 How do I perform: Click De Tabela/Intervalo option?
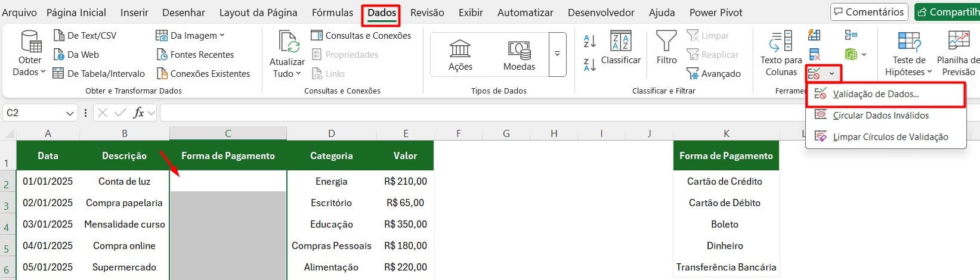(x=99, y=74)
